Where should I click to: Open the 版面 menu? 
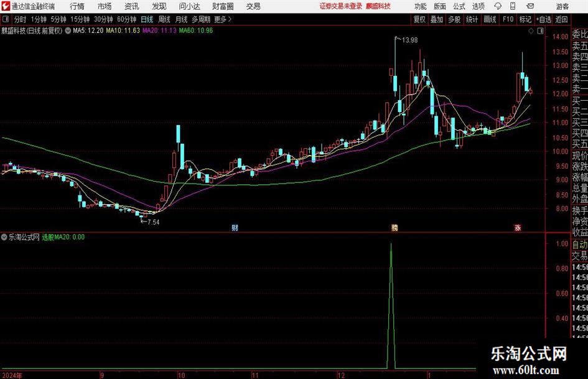[x=440, y=6]
